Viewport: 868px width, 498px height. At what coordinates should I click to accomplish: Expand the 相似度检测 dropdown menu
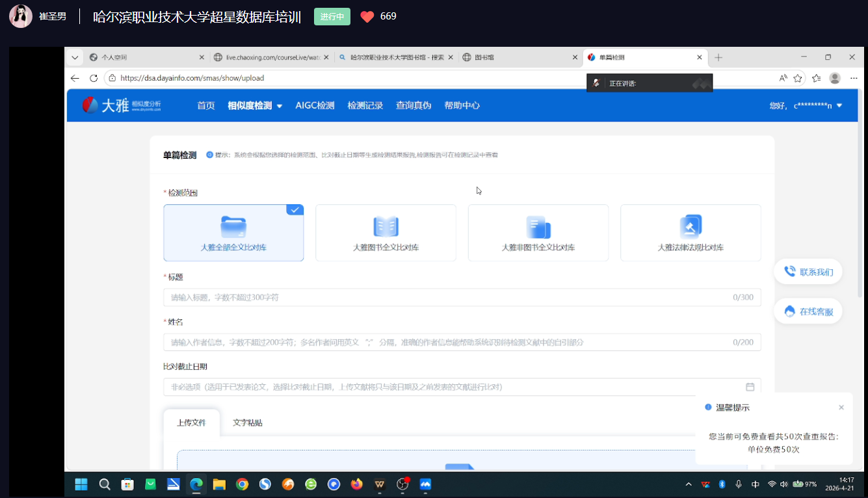point(255,105)
